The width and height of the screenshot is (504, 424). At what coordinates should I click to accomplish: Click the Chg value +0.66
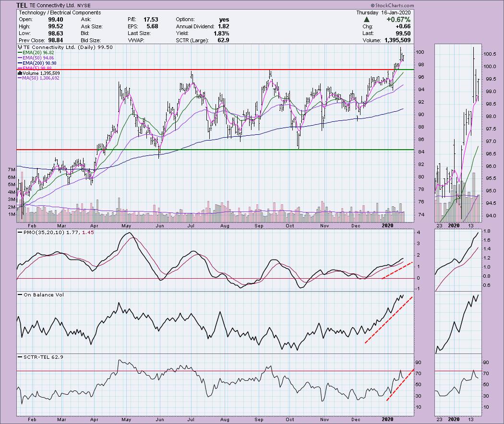point(403,27)
